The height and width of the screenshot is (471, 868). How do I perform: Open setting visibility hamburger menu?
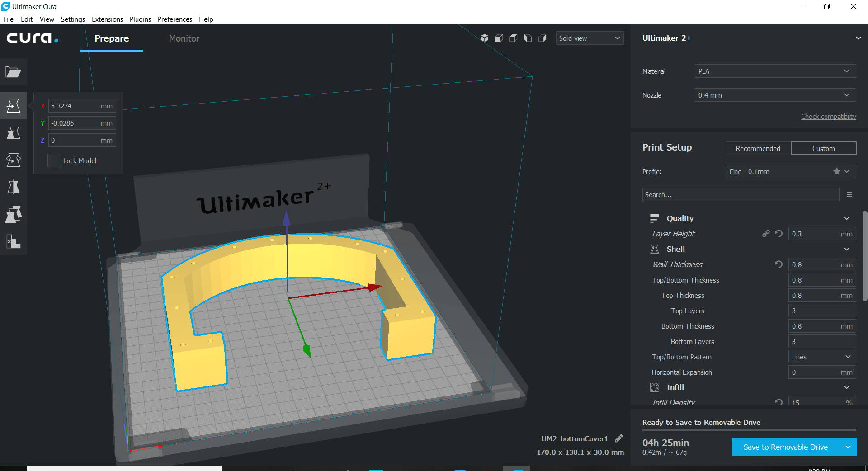pos(849,194)
